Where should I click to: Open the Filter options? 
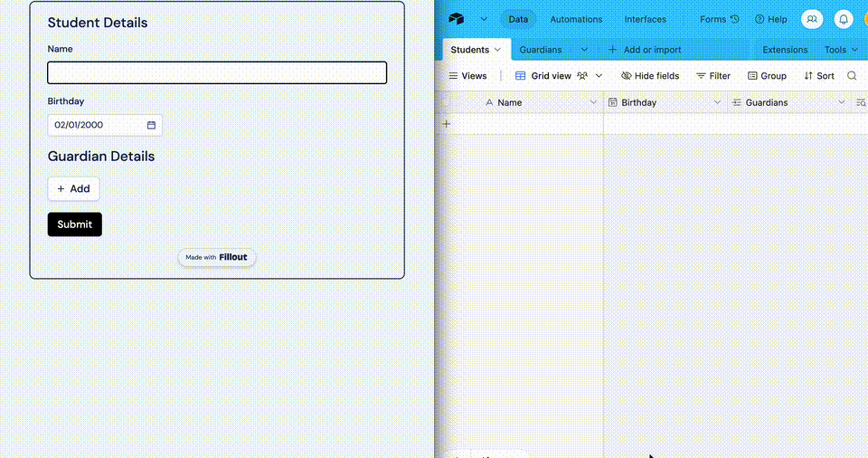pyautogui.click(x=713, y=76)
